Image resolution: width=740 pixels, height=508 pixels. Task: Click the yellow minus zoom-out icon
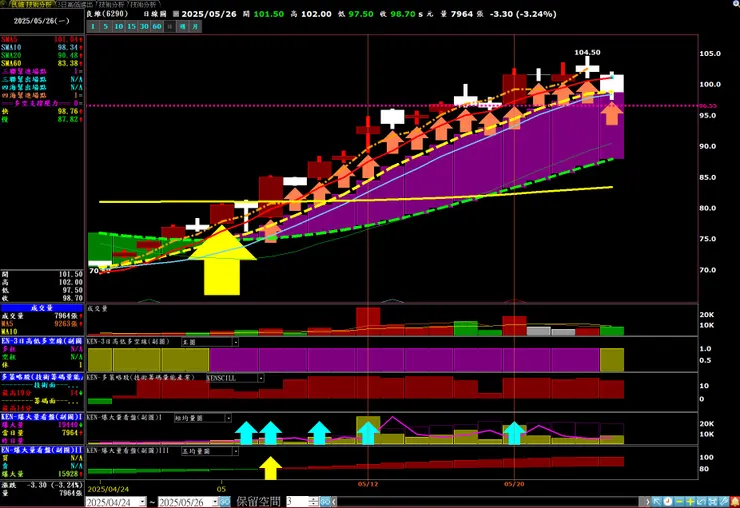coord(679,501)
